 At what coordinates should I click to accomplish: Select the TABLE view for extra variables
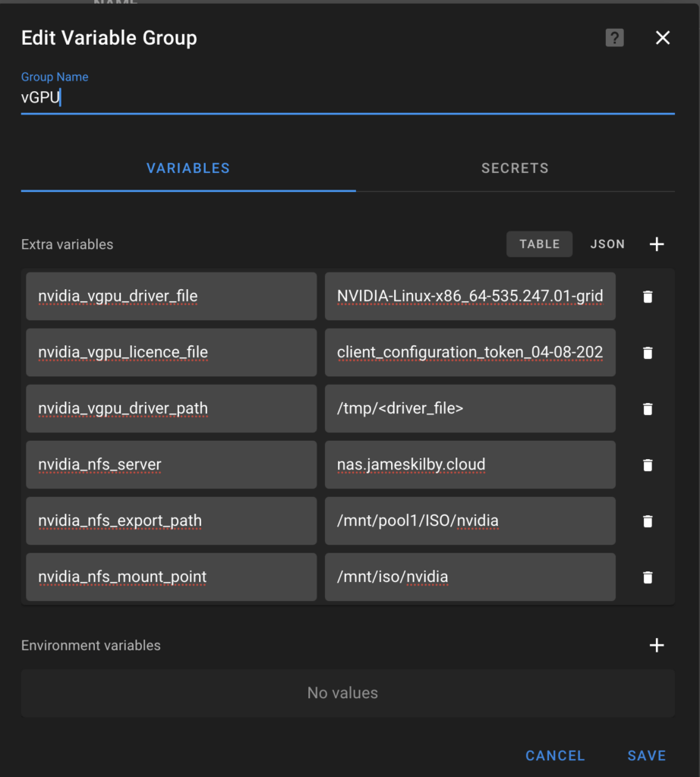pyautogui.click(x=539, y=244)
